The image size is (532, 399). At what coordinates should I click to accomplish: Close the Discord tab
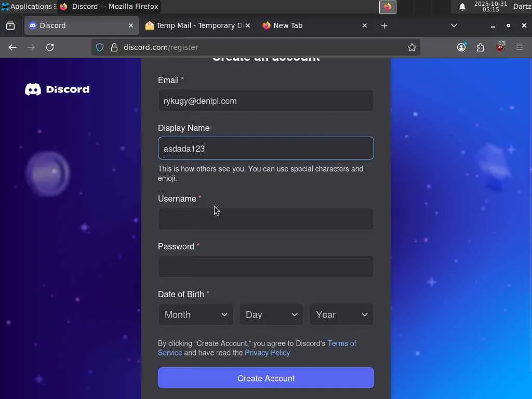[131, 25]
